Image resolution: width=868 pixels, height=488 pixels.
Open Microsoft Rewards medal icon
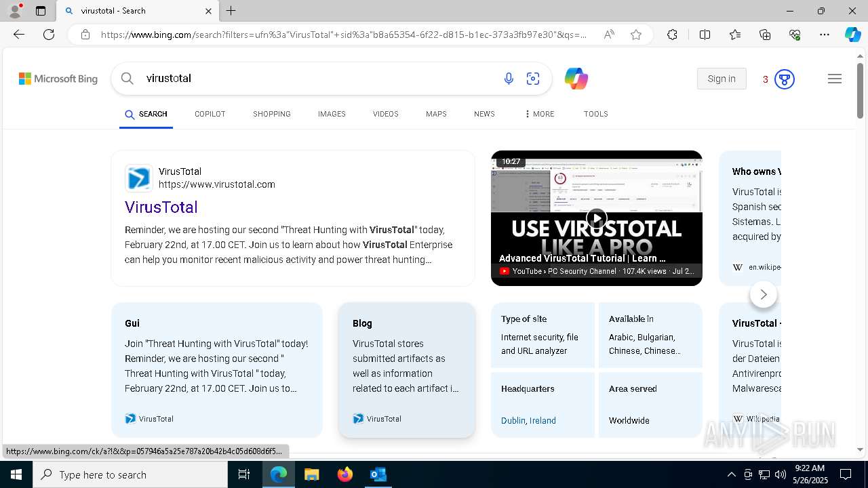pos(785,79)
